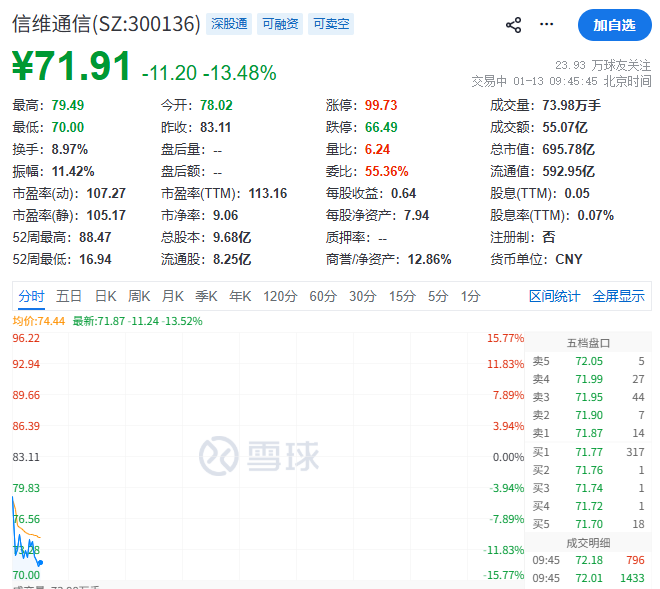
Task: Click the 买4 price 71.72
Action: coord(589,506)
